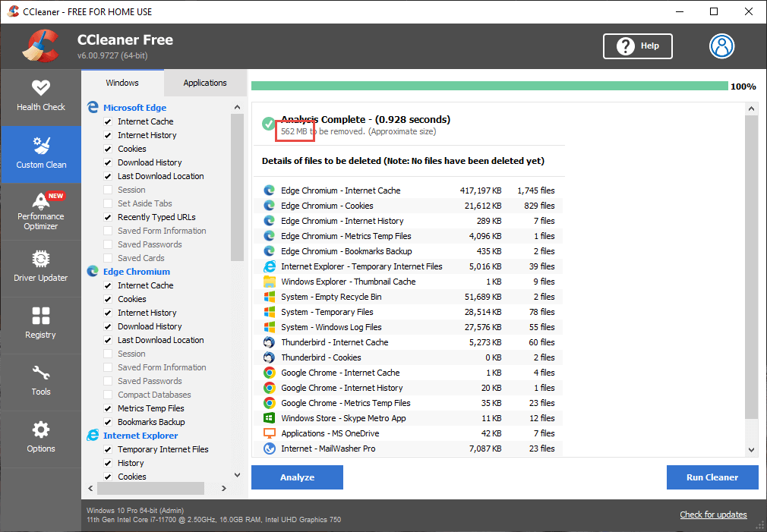
Task: Click the Internet Explorer section icon in list
Action: click(93, 435)
